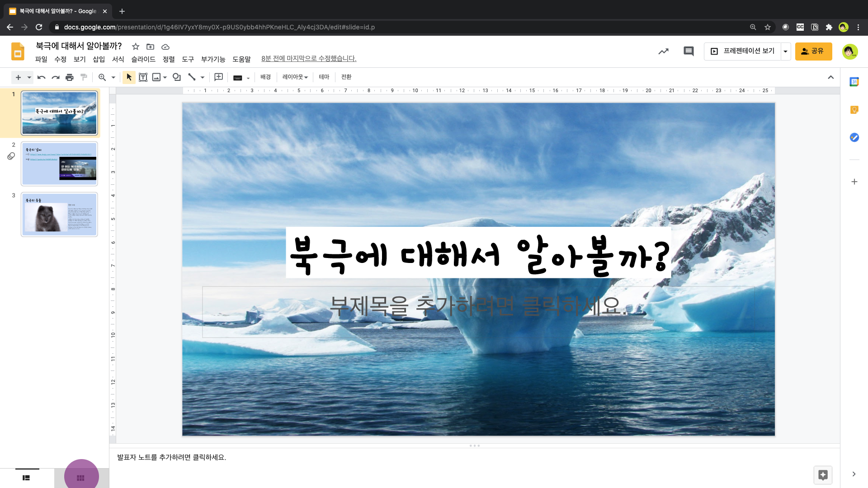868x488 pixels.
Task: Star the presentation title
Action: [x=135, y=47]
